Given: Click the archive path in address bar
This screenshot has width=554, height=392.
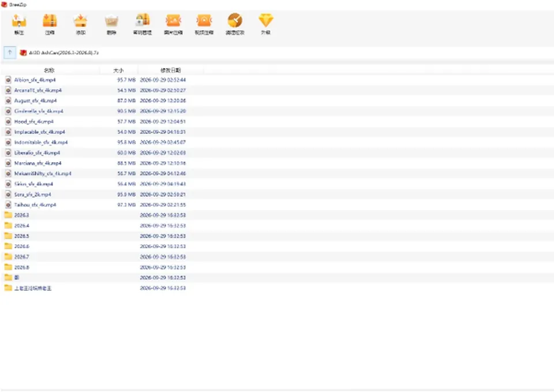Looking at the screenshot, I should click(63, 53).
